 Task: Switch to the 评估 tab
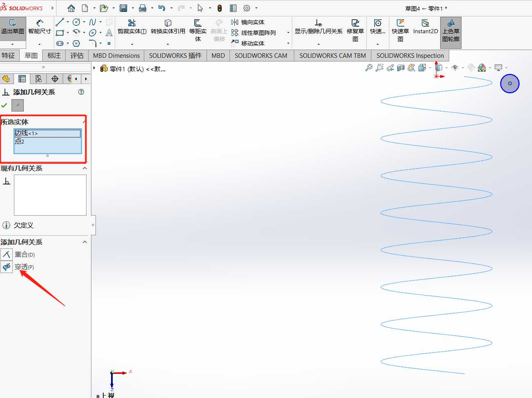click(77, 55)
